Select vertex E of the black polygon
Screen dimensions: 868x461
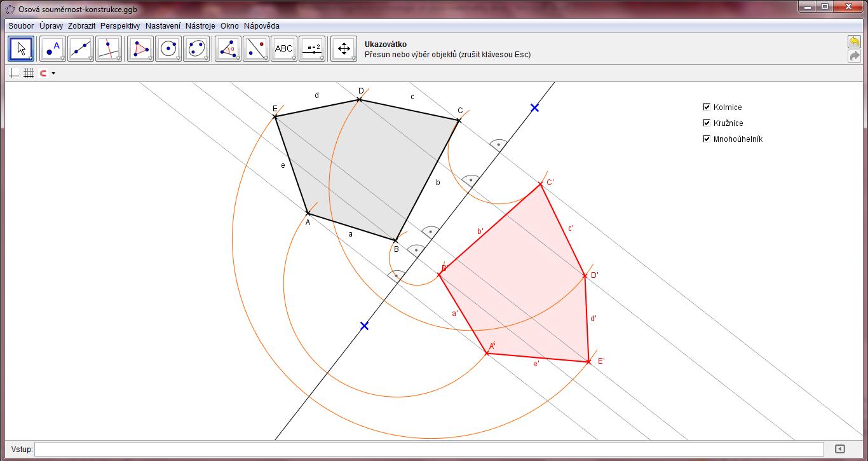coord(275,116)
